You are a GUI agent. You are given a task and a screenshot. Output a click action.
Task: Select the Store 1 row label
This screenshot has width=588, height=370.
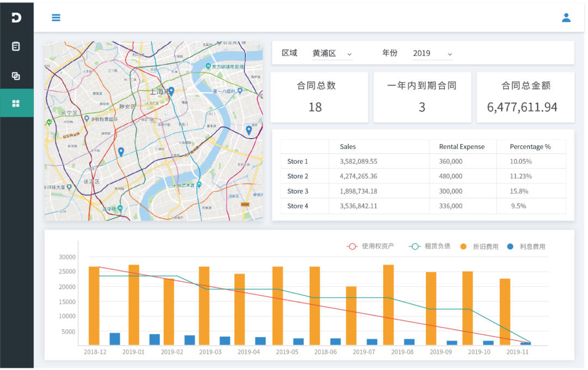[x=297, y=162]
